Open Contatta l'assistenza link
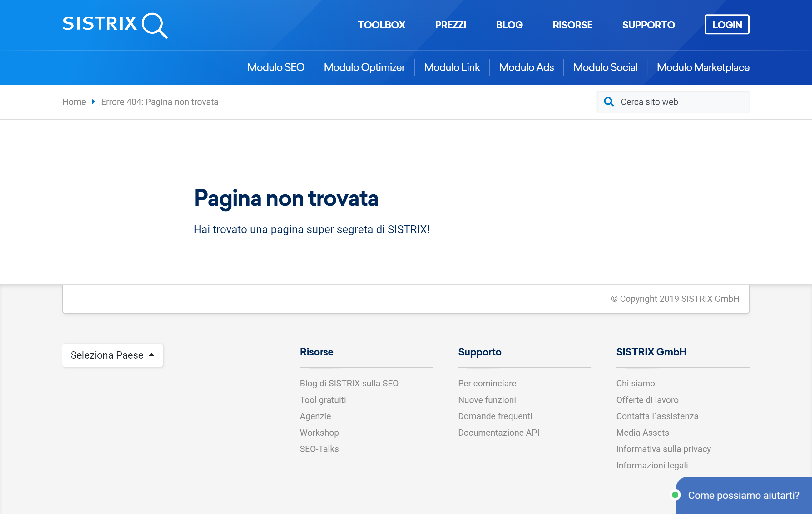 coord(657,416)
